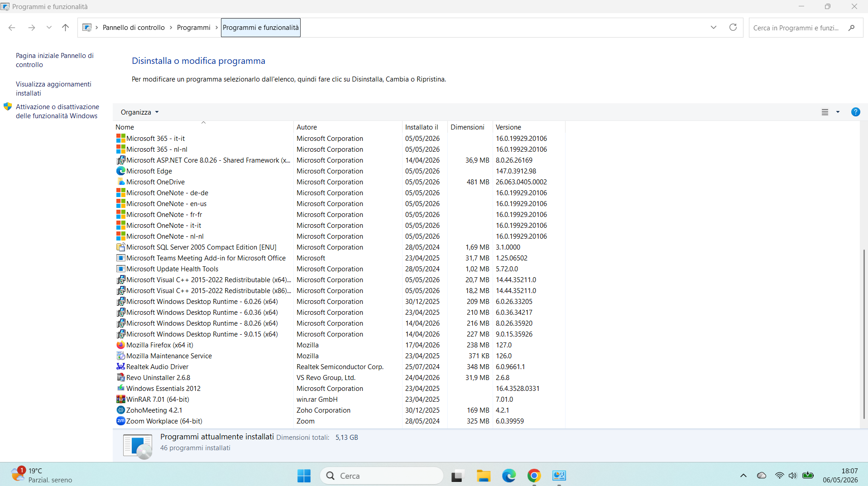The height and width of the screenshot is (486, 868).
Task: Expand the Organizza dropdown menu
Action: tap(139, 112)
